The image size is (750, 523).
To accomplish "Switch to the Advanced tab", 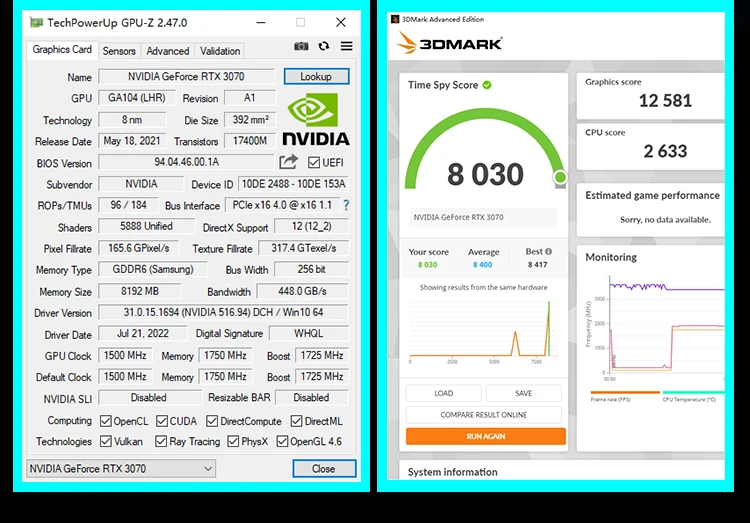I will [167, 51].
